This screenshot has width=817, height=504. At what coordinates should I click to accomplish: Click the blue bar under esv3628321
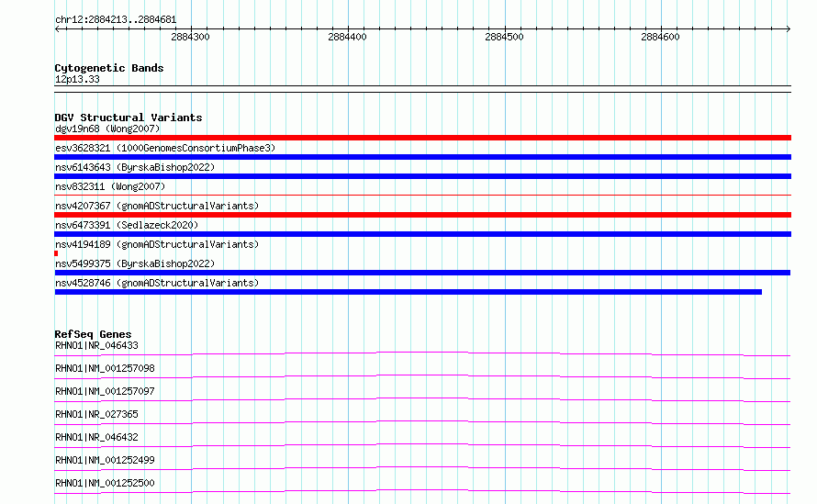click(x=422, y=157)
